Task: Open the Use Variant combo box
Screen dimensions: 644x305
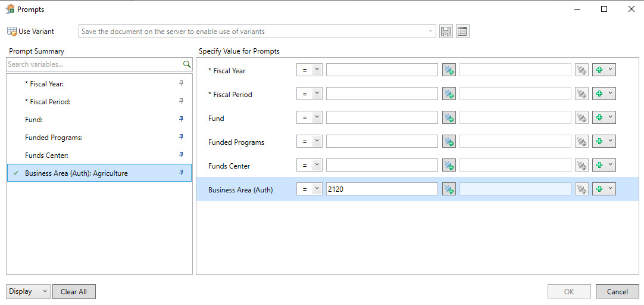Action: coord(257,31)
